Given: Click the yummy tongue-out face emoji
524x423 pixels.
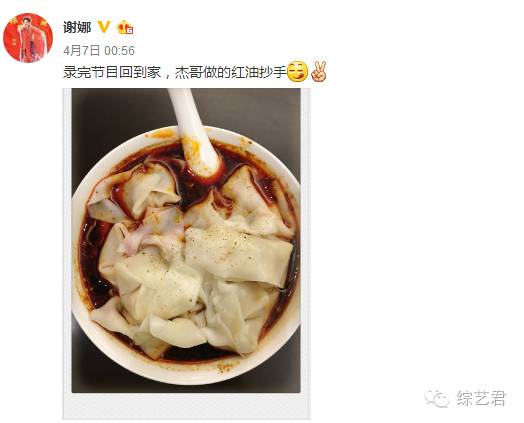Looking at the screenshot, I should pos(297,72).
